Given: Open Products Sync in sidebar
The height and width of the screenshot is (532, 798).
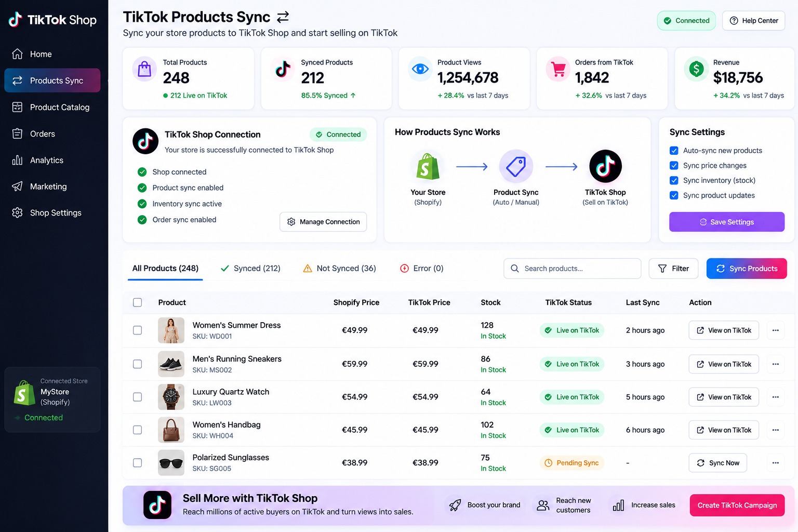Looking at the screenshot, I should pos(52,81).
